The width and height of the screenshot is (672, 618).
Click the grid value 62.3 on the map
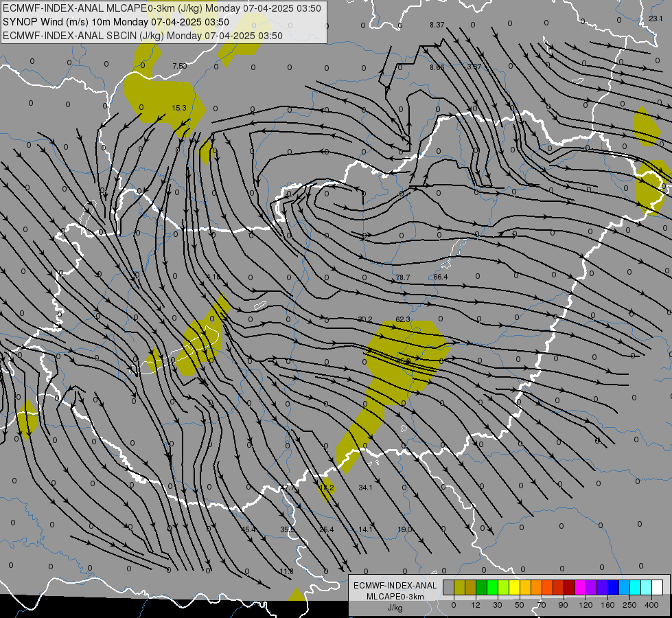403,319
